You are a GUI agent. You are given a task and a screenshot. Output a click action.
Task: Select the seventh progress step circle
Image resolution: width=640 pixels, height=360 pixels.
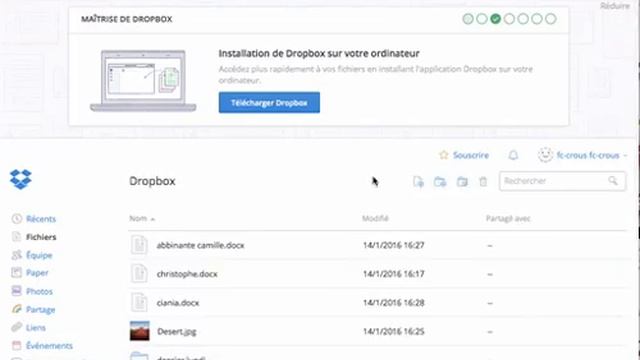pyautogui.click(x=551, y=19)
